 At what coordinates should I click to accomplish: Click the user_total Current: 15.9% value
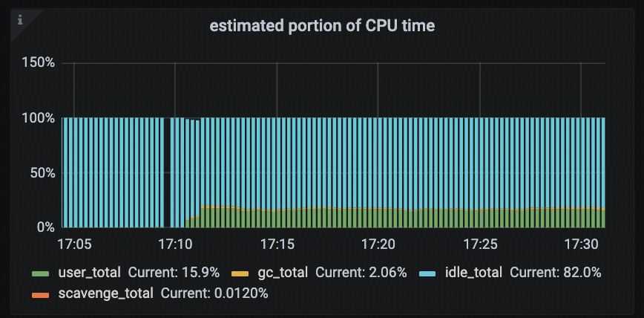(x=174, y=273)
